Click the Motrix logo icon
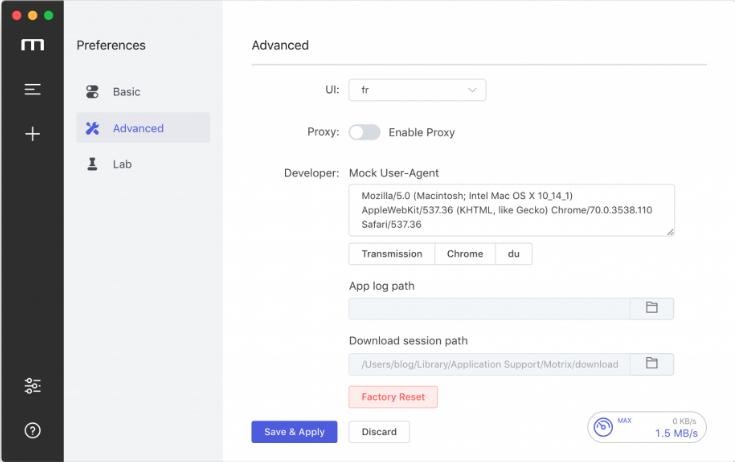 coord(32,46)
